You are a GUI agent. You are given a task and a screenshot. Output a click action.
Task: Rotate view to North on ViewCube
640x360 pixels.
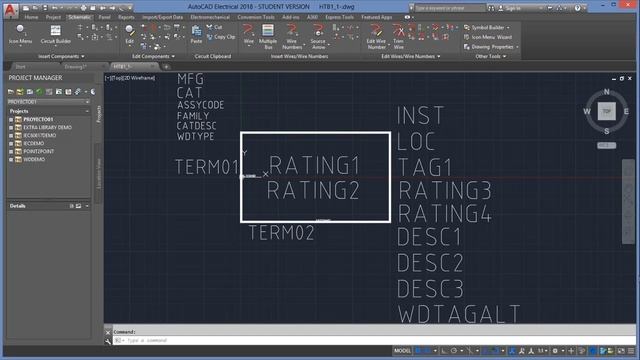606,92
